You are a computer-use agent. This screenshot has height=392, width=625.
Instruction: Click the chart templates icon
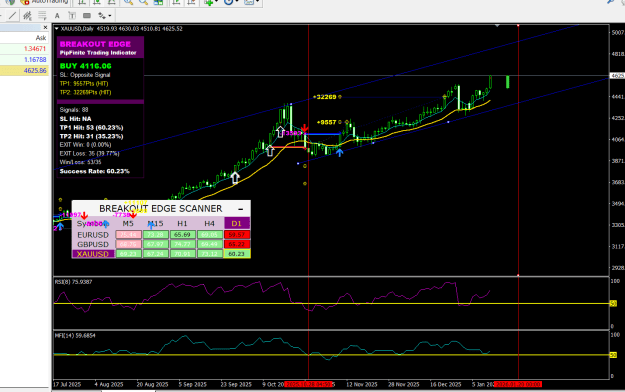tap(249, 2)
